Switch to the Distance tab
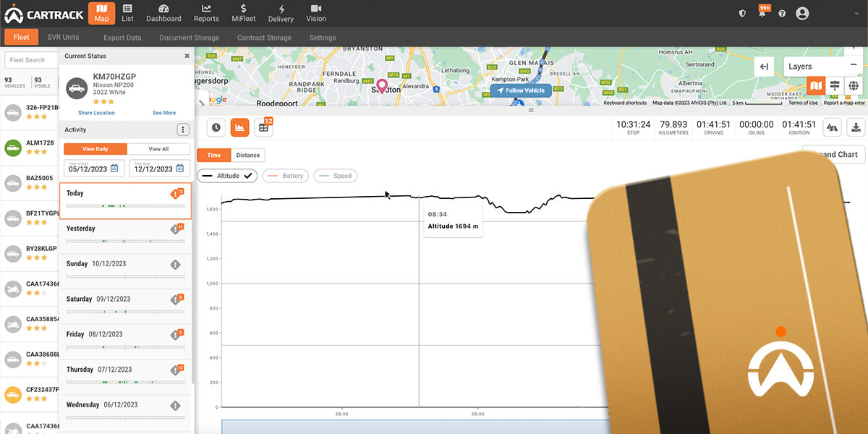 pos(250,154)
